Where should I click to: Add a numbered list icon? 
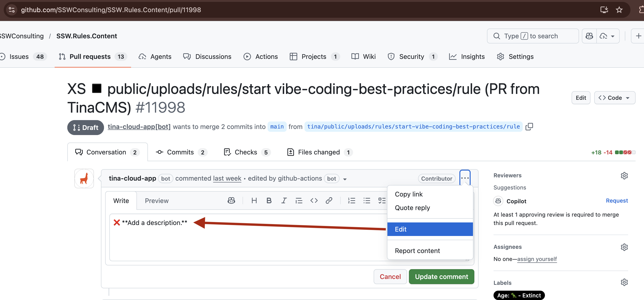(351, 200)
